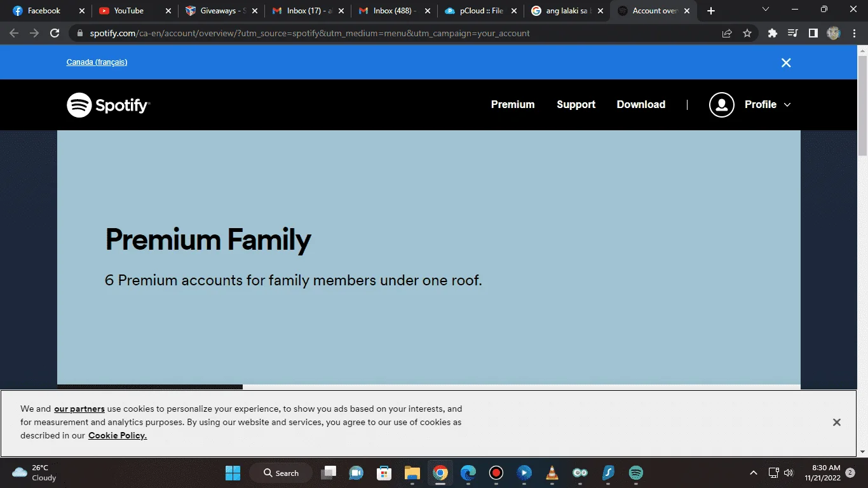Screen dimensions: 868x488
Task: Open the notification count badge
Action: 850,473
